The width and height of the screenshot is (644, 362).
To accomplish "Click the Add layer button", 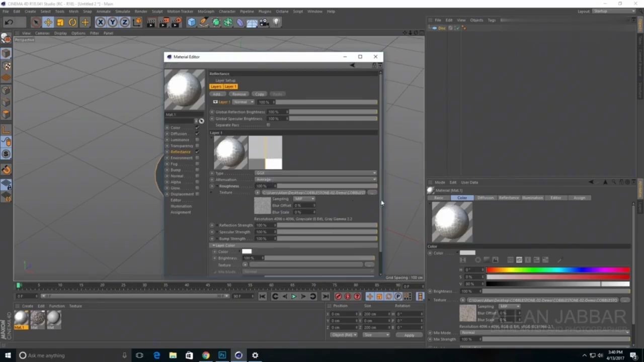I will pos(217,94).
